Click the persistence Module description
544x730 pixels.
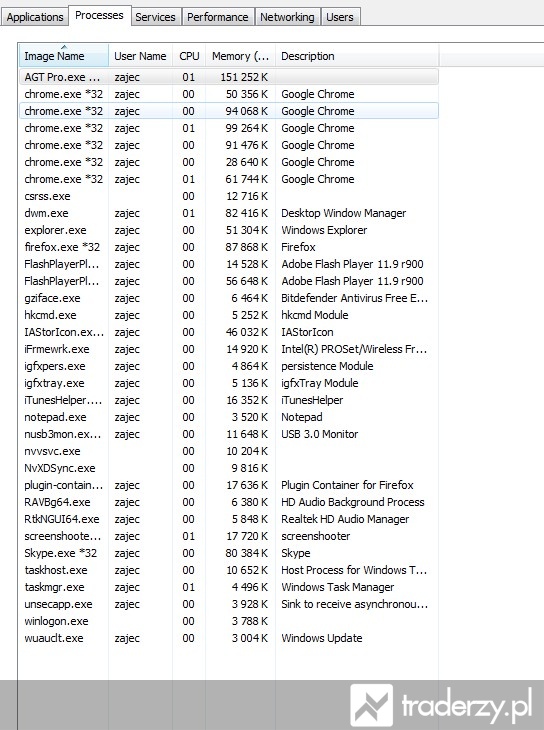pos(327,366)
